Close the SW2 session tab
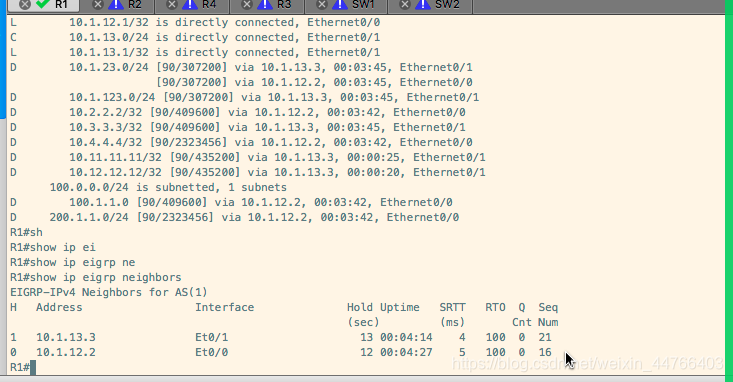 [x=405, y=5]
